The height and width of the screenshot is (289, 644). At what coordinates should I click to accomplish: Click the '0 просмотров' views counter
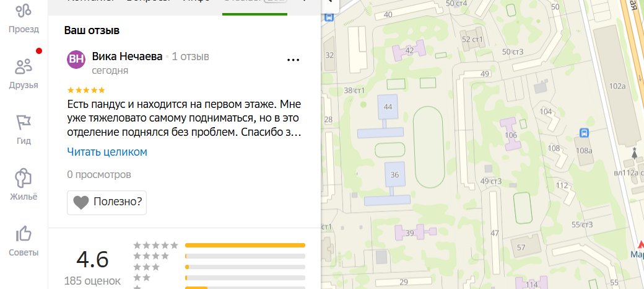click(99, 175)
